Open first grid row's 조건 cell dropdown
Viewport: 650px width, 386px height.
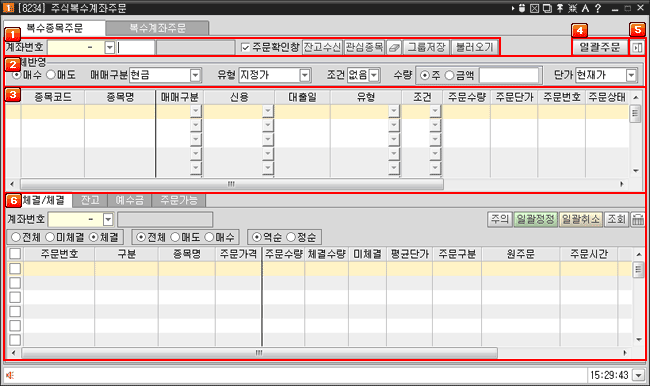pos(434,111)
